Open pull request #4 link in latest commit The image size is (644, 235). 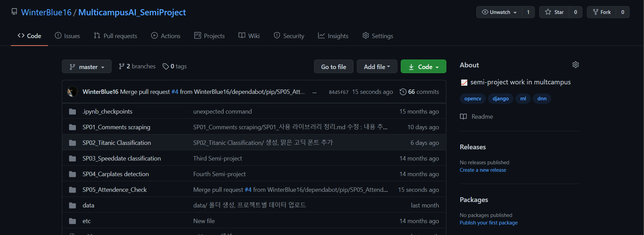[x=175, y=92]
